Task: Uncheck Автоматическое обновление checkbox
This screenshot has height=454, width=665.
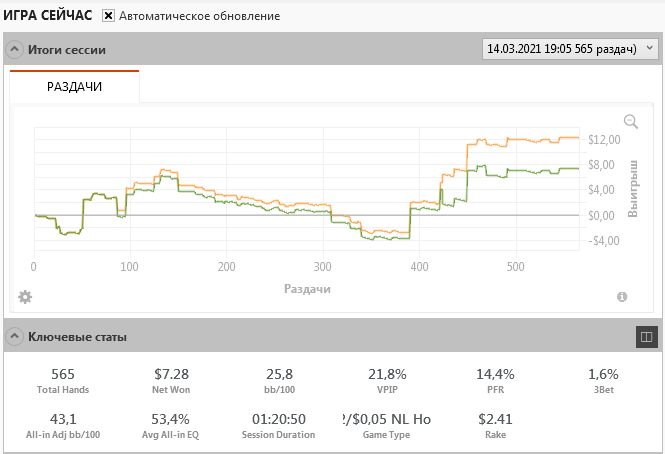Action: click(108, 16)
